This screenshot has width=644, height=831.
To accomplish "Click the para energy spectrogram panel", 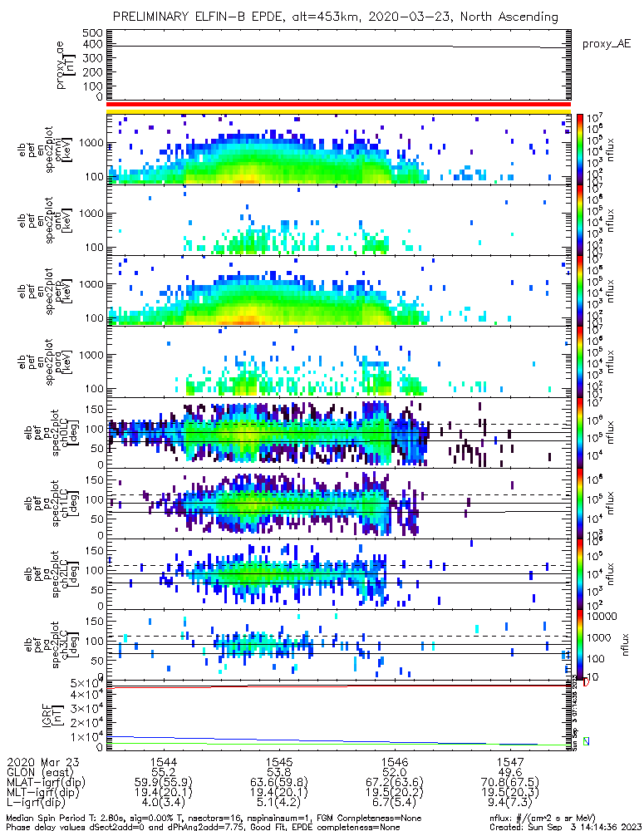I will coord(339,361).
